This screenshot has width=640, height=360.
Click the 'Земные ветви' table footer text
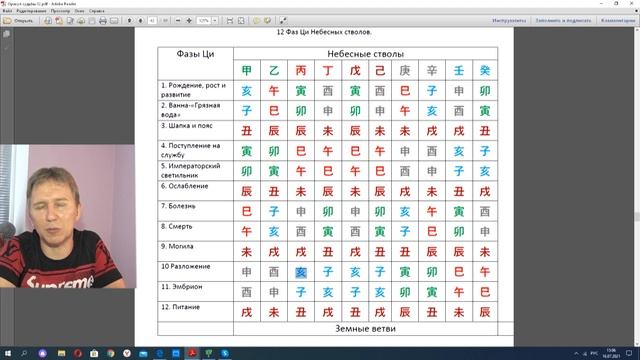pyautogui.click(x=365, y=329)
